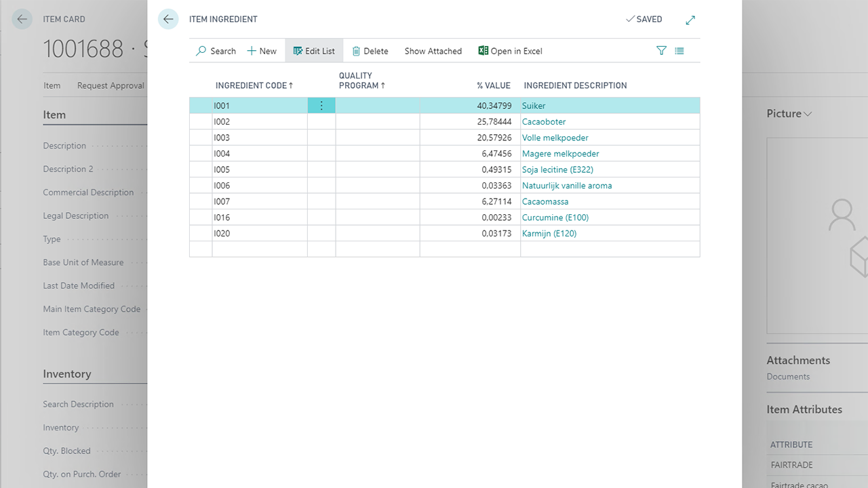Open the filter pane icon

[661, 51]
